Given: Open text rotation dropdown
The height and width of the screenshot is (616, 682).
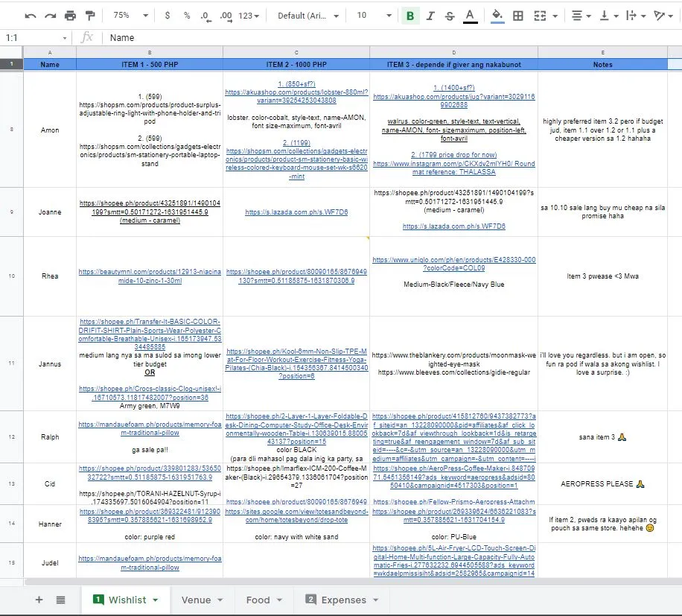Looking at the screenshot, I should click(663, 16).
